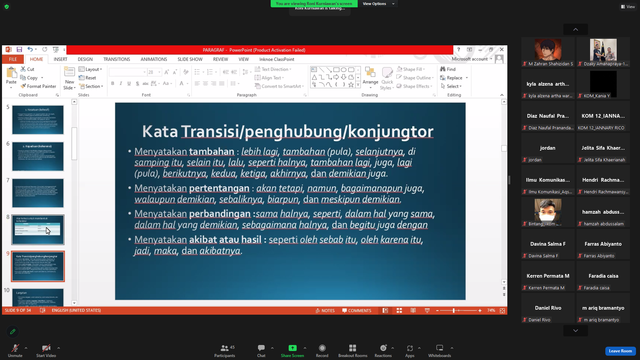Click the Undo icon in PowerPoint
The image size is (640, 360).
click(30, 49)
